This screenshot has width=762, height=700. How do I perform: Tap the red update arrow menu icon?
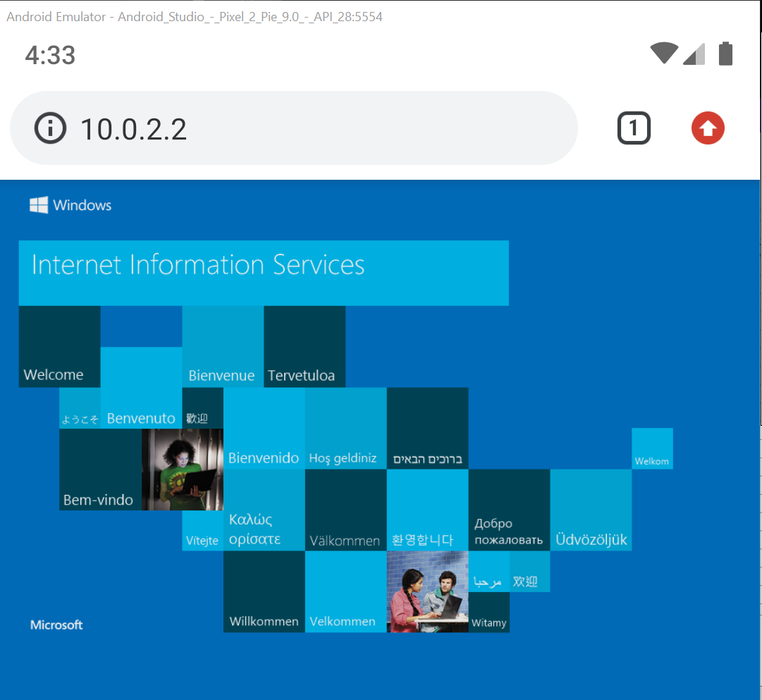[708, 128]
